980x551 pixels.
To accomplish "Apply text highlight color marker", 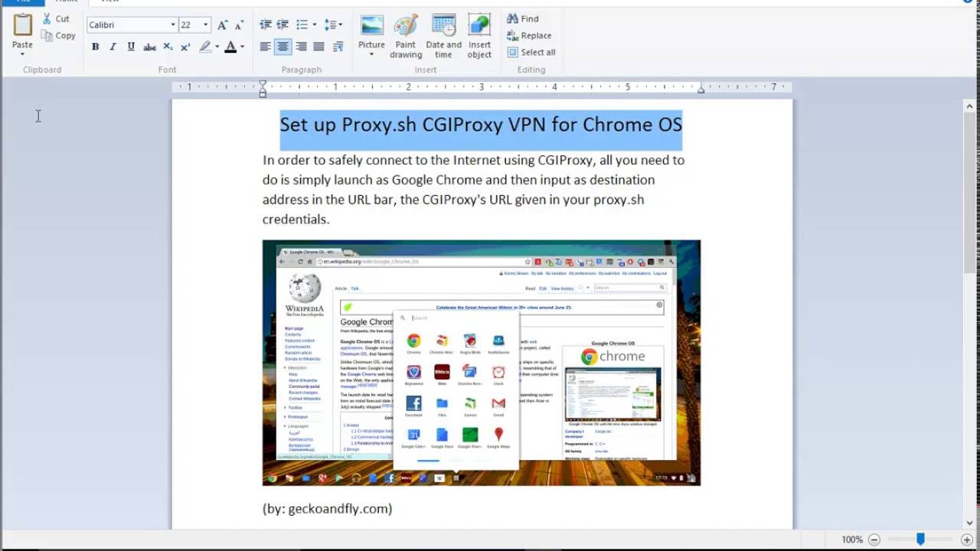I will tap(204, 47).
